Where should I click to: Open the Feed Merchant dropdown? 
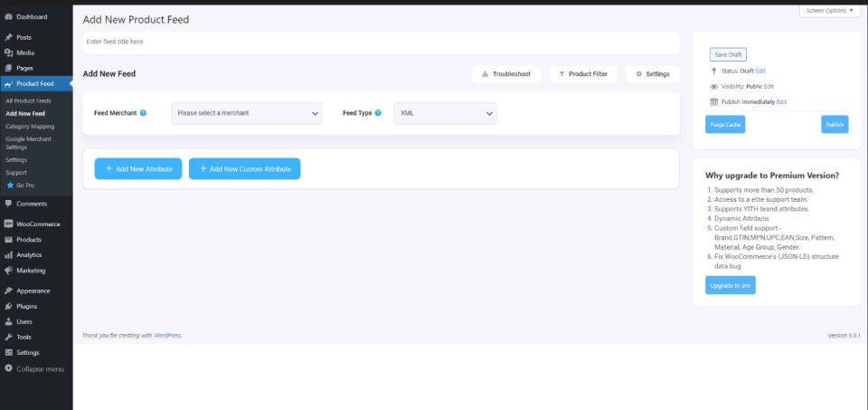(247, 113)
